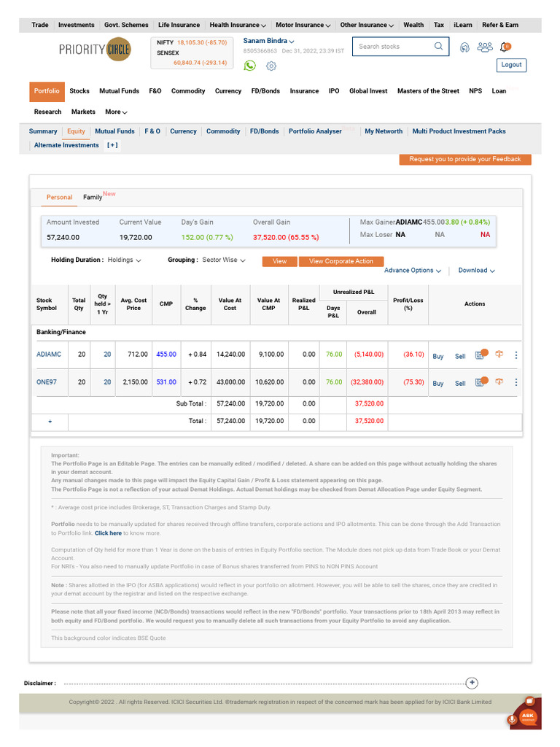Open Trade in top menu bar
Image resolution: width=560 pixels, height=747 pixels.
(40, 26)
